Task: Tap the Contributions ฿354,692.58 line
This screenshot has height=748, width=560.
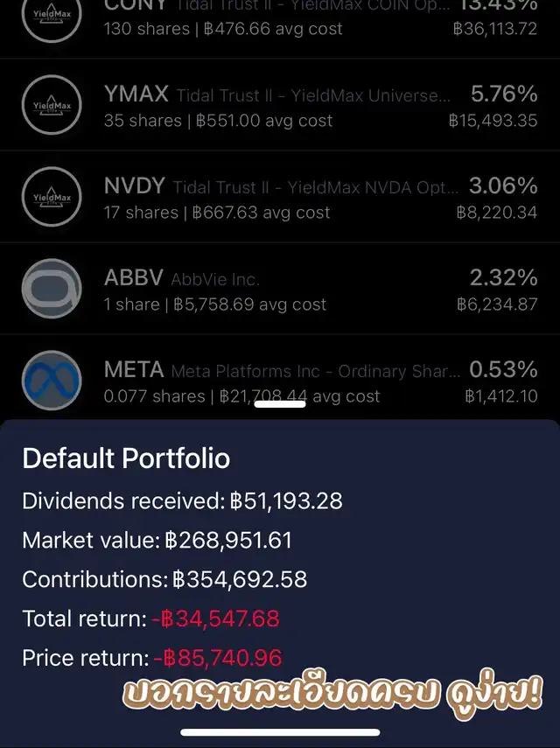Action: tap(164, 579)
